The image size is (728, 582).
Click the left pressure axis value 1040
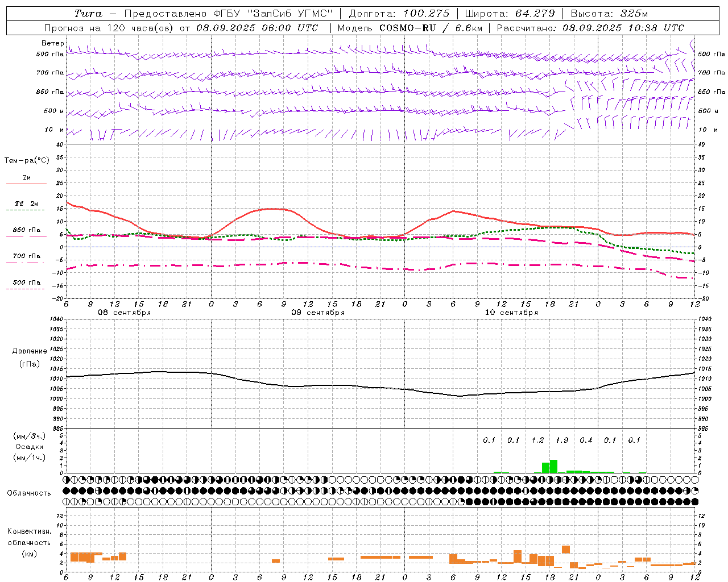(x=57, y=319)
